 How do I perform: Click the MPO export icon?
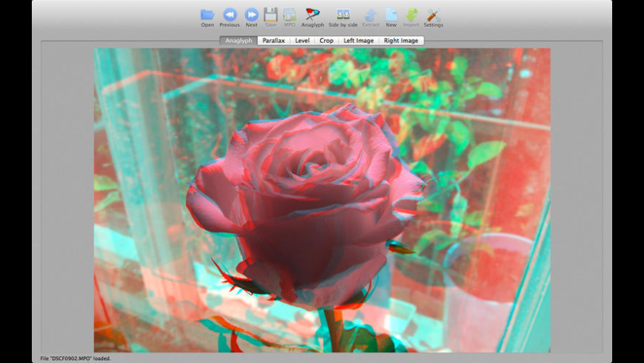pyautogui.click(x=289, y=15)
